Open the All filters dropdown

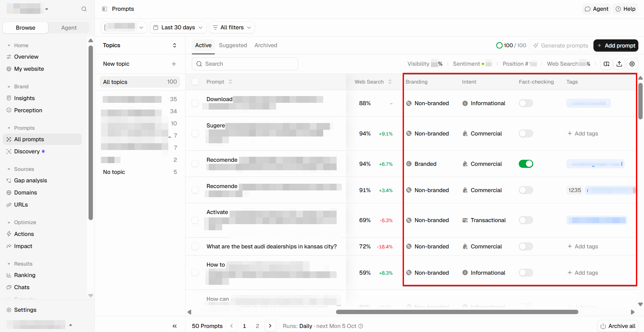click(x=232, y=27)
